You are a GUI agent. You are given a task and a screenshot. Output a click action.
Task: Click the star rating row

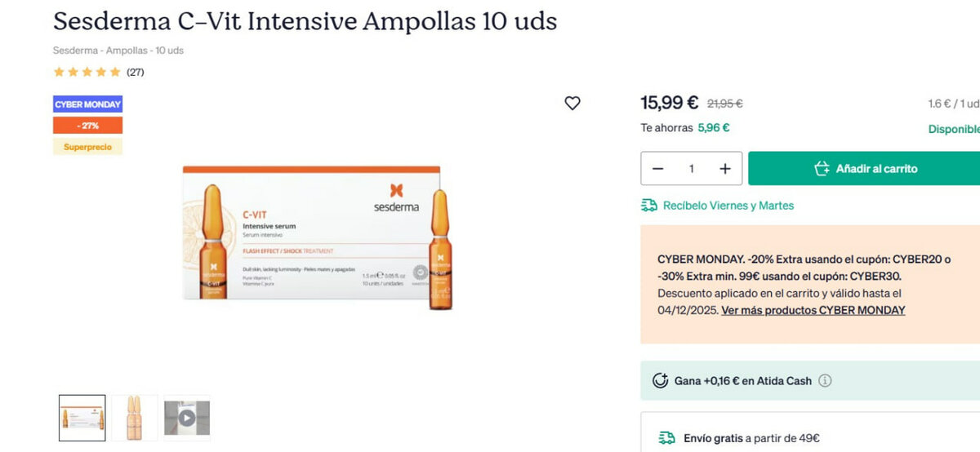tap(87, 72)
